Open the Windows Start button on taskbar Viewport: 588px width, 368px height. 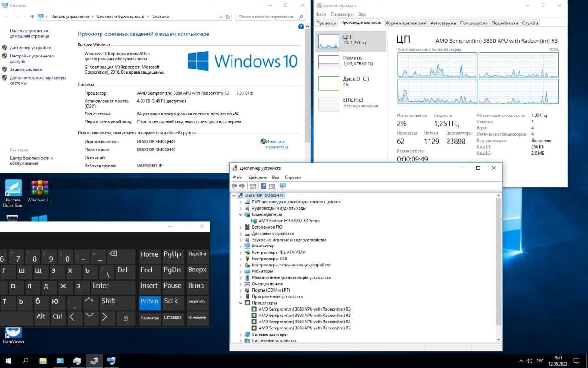pos(8,361)
